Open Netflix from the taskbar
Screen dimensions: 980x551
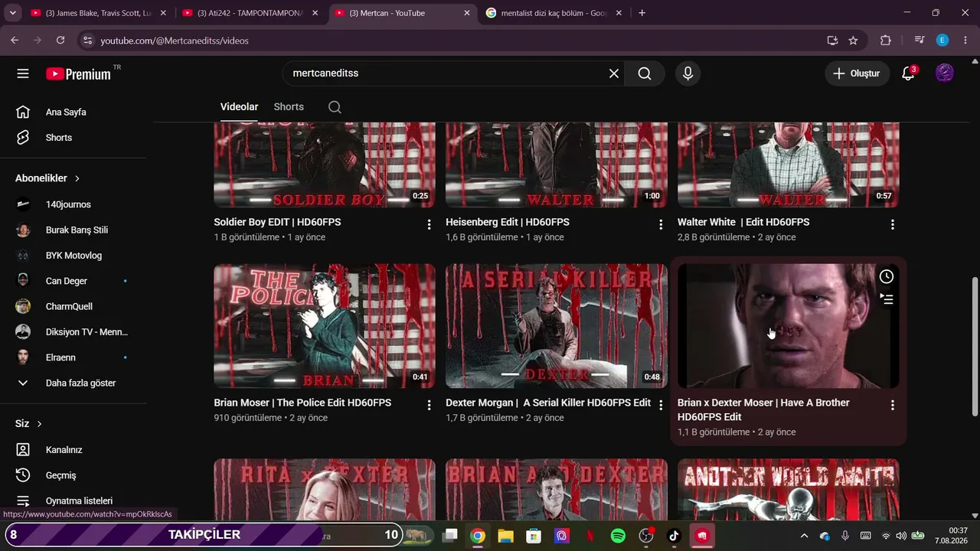coord(590,536)
